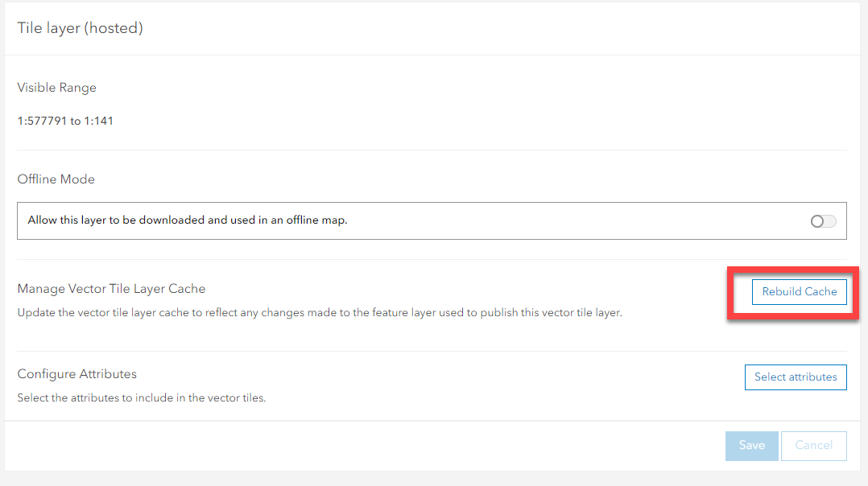Click the 1:577791 scale value

(42, 121)
